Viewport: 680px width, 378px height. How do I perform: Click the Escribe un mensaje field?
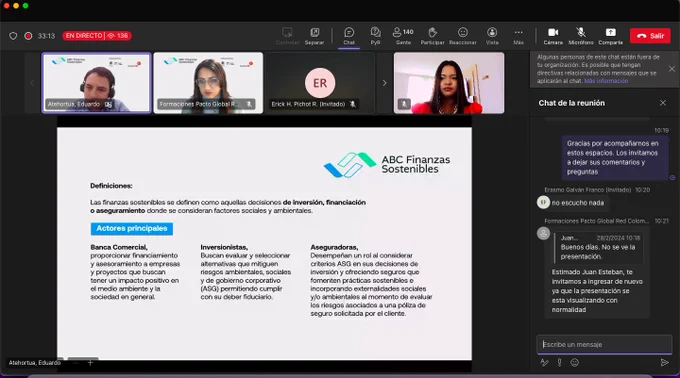[604, 344]
